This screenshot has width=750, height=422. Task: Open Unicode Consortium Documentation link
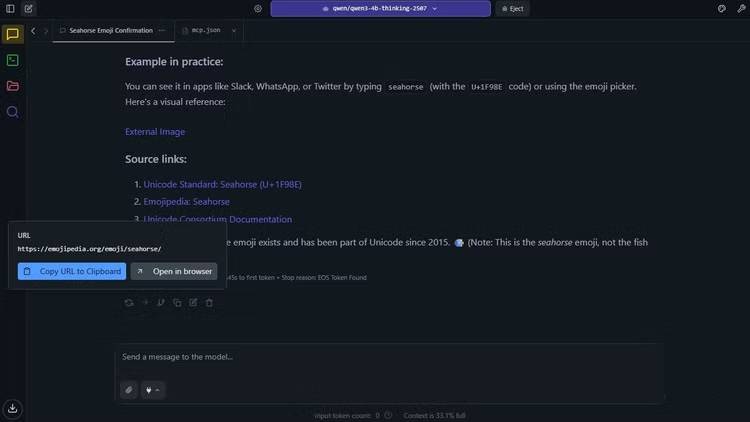218,219
